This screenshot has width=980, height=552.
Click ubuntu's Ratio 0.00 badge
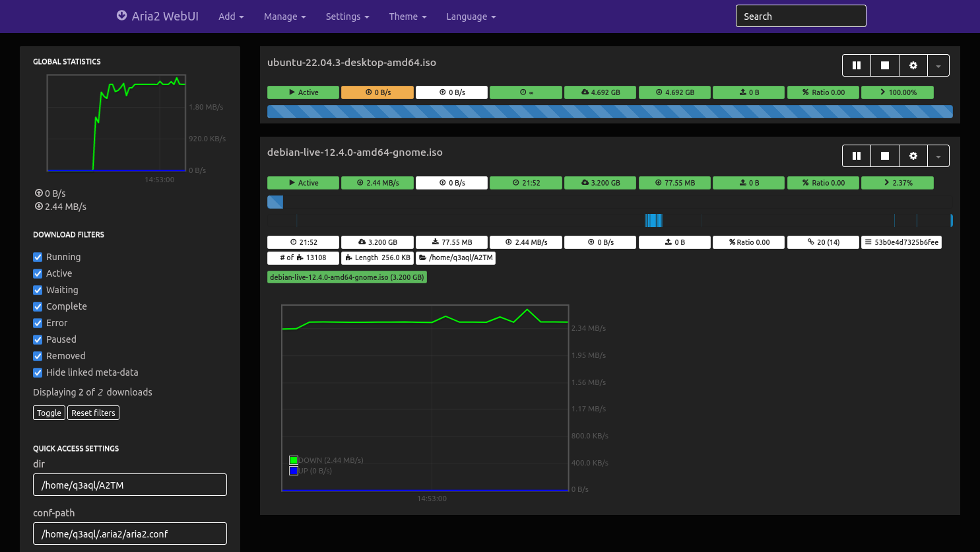pos(823,92)
